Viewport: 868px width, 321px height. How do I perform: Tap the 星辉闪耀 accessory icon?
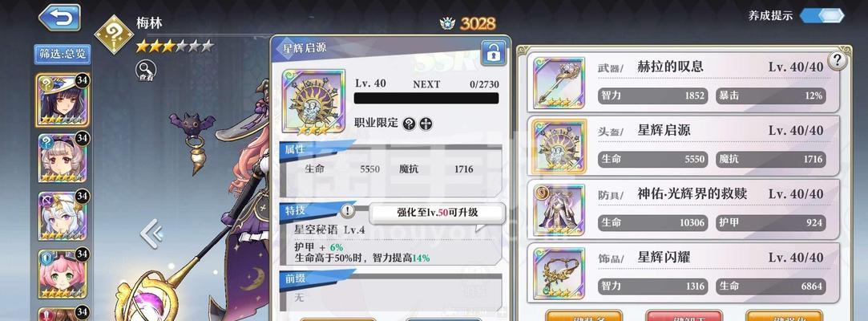point(559,273)
